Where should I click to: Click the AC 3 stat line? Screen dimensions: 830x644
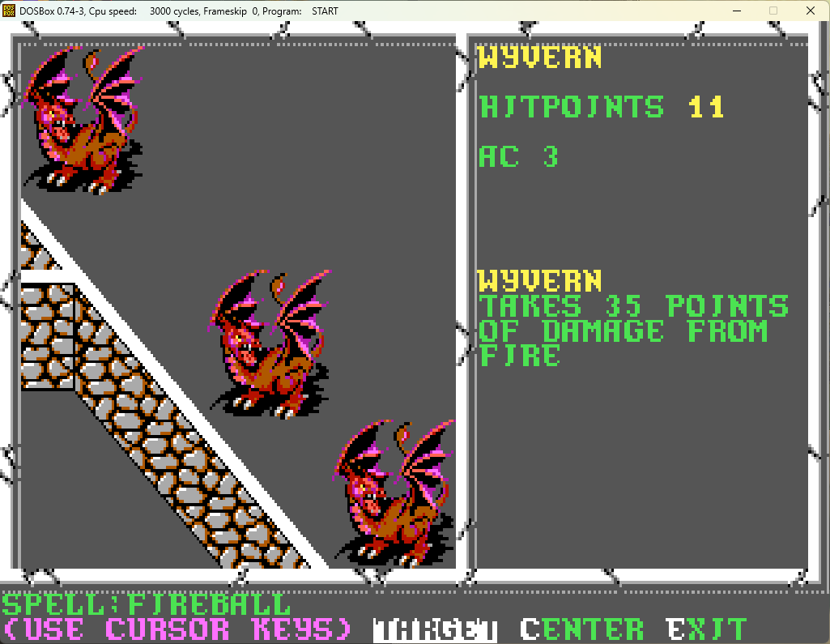click(x=519, y=157)
